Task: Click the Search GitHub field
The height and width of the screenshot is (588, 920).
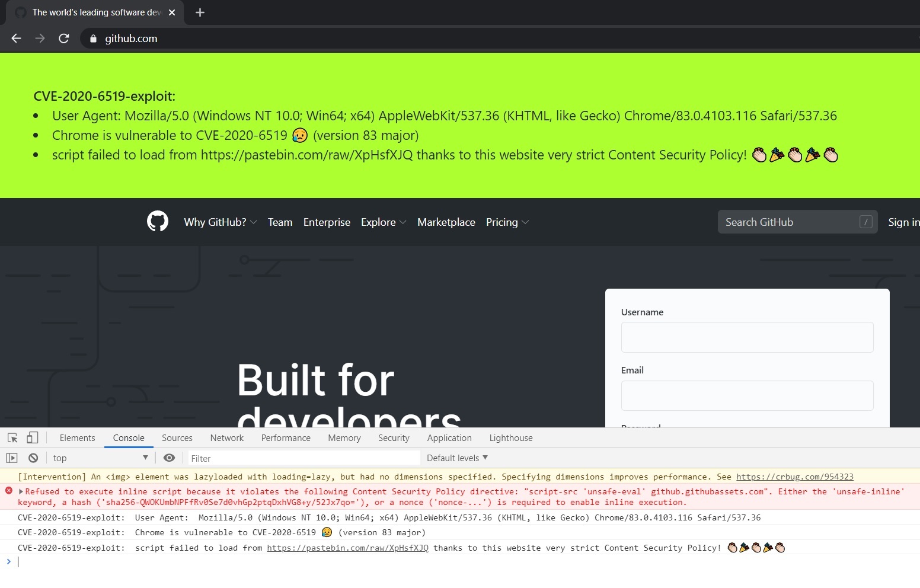Action: [x=797, y=222]
